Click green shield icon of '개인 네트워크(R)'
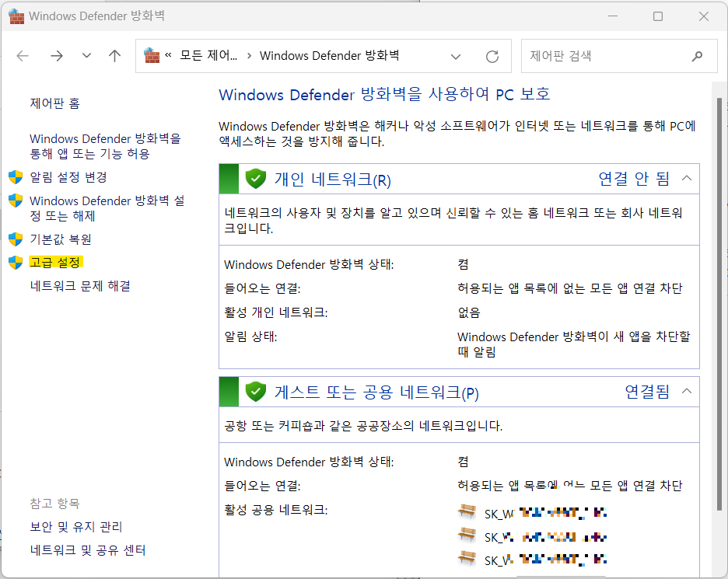 [255, 179]
